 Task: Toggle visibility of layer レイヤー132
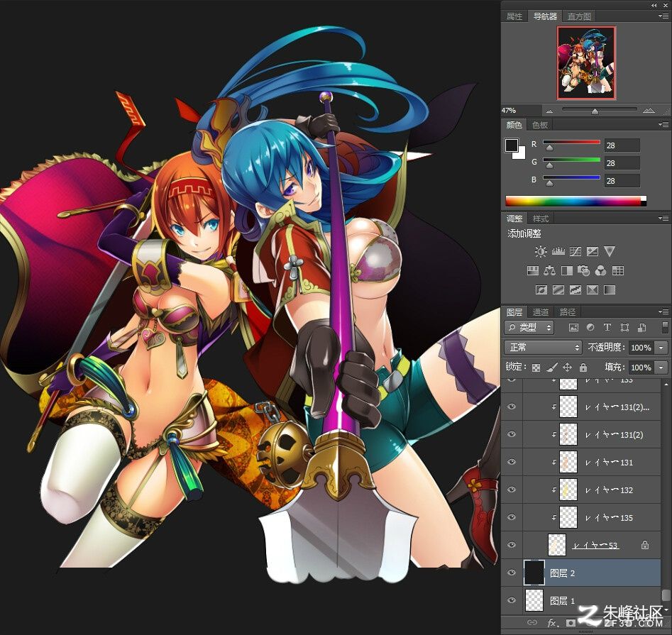pos(512,490)
